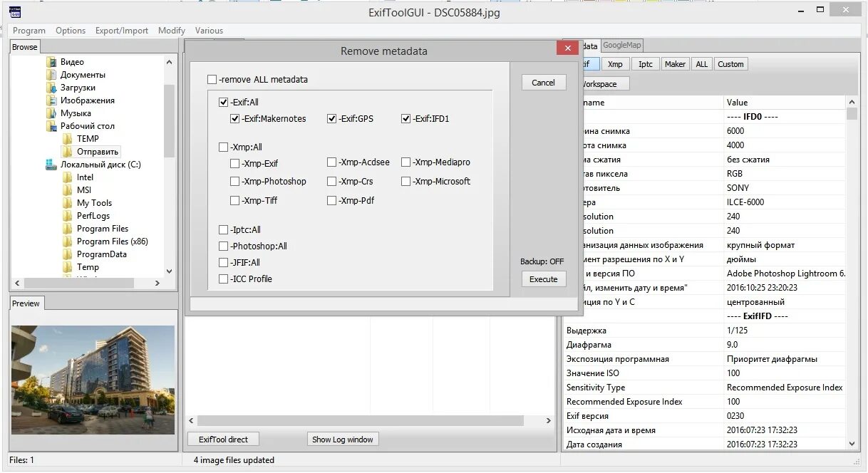This screenshot has width=868, height=473.
Task: Open the Options menu
Action: click(71, 31)
